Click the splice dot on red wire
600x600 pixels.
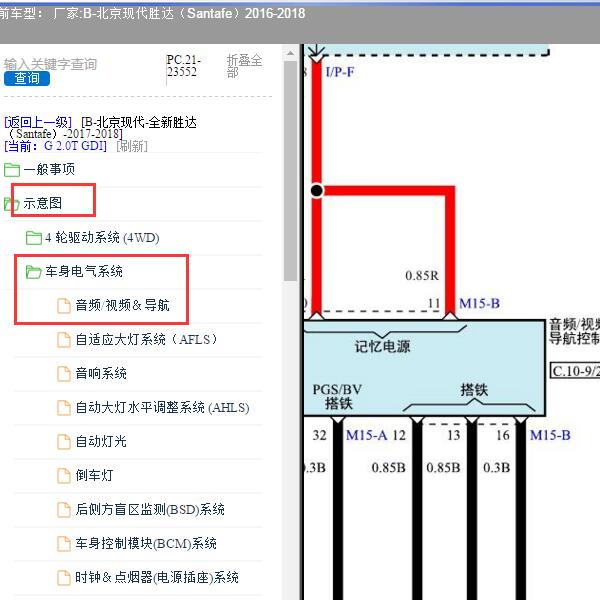[316, 190]
